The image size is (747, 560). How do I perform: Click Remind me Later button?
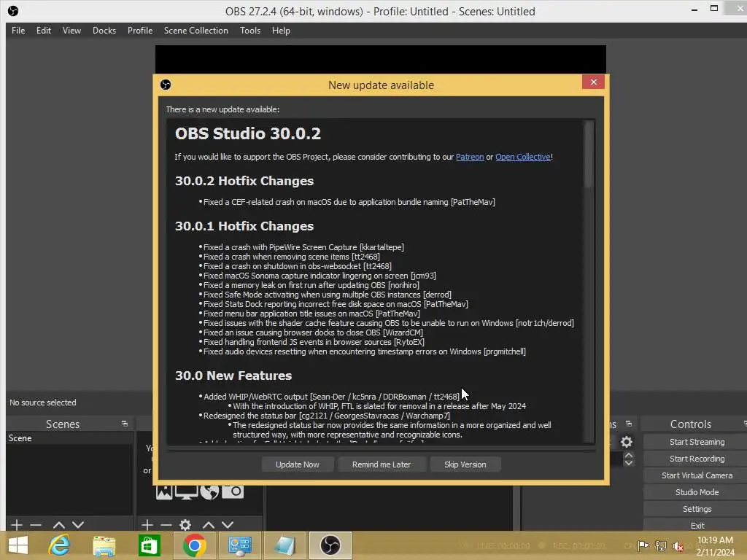click(381, 464)
